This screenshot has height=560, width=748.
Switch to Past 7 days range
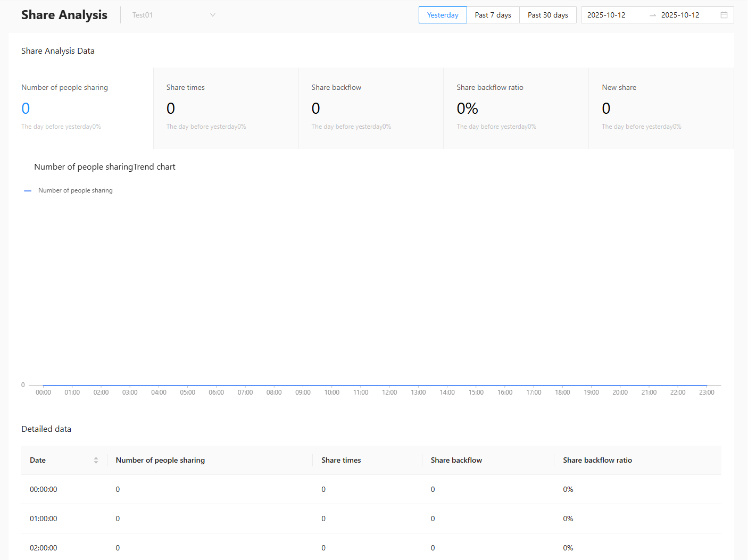pyautogui.click(x=493, y=15)
